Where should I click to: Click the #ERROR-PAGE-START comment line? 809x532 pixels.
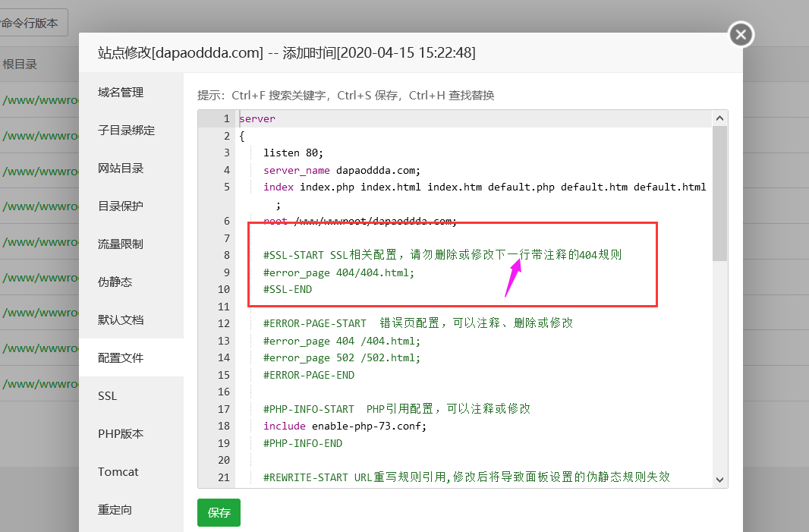click(418, 323)
